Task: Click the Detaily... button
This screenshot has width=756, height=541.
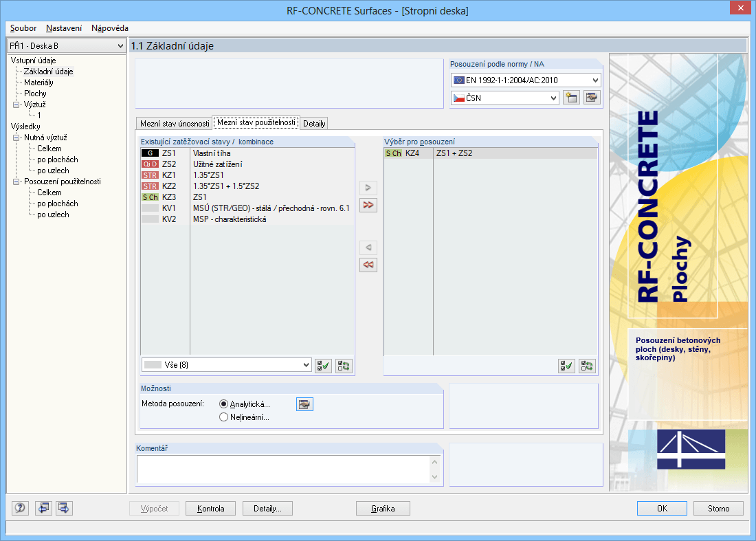Action: pyautogui.click(x=267, y=508)
